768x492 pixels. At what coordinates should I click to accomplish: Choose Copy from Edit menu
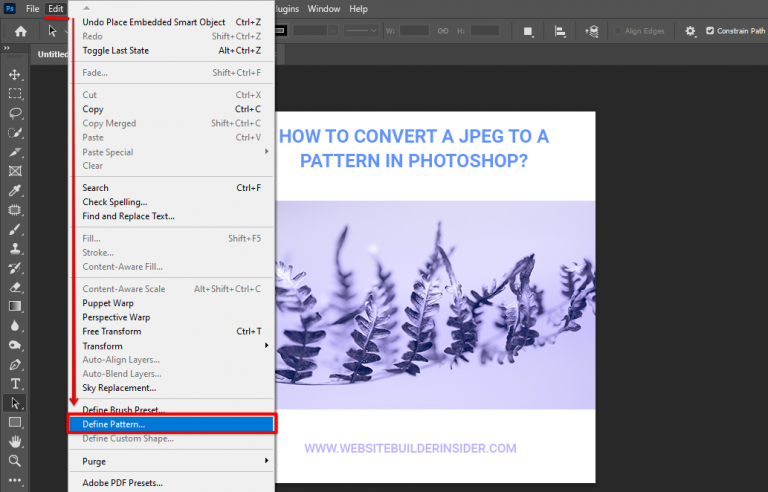171,109
